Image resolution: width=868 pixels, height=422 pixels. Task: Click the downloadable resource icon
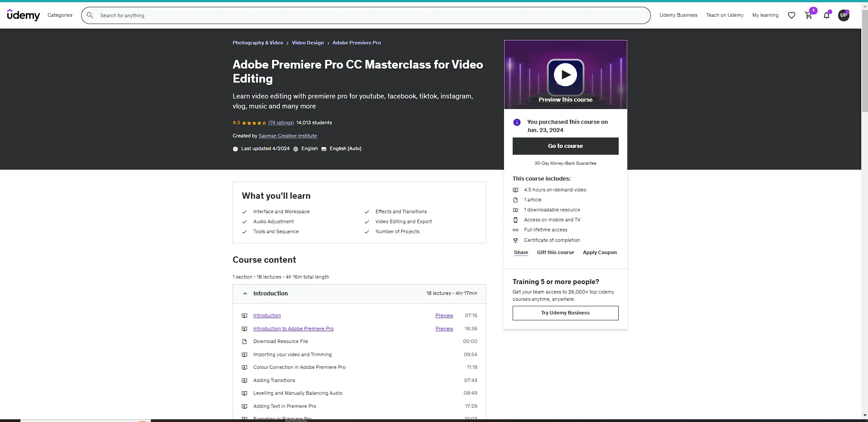click(x=515, y=210)
